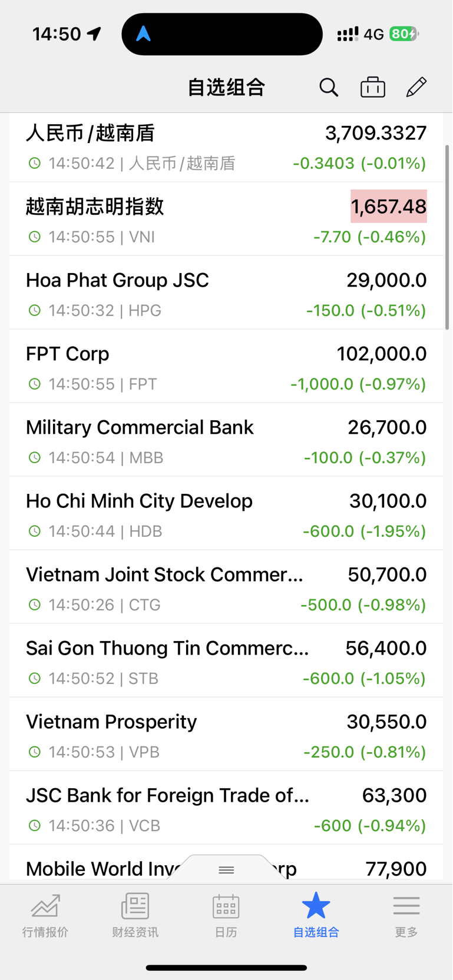
Task: Open 越南胡志明指数 VNI row
Action: 226,219
